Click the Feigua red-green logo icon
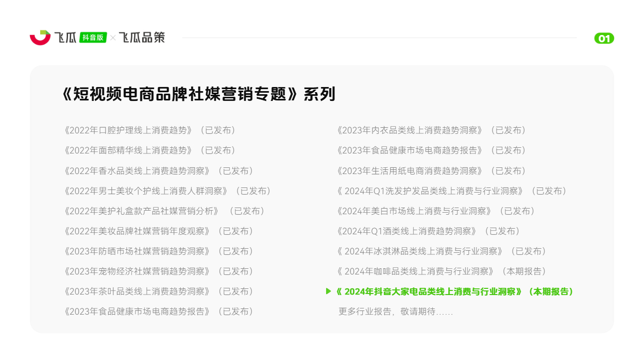Viewport: 644px width, 362px height. tap(40, 37)
